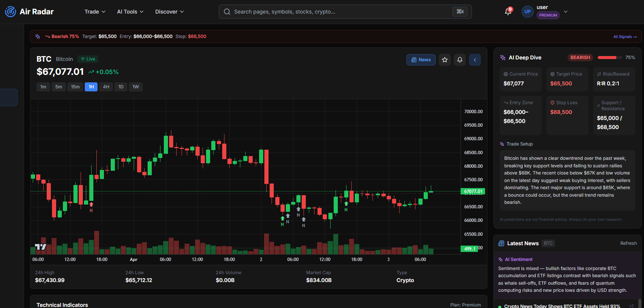Click the Target Price target icon

(552, 74)
